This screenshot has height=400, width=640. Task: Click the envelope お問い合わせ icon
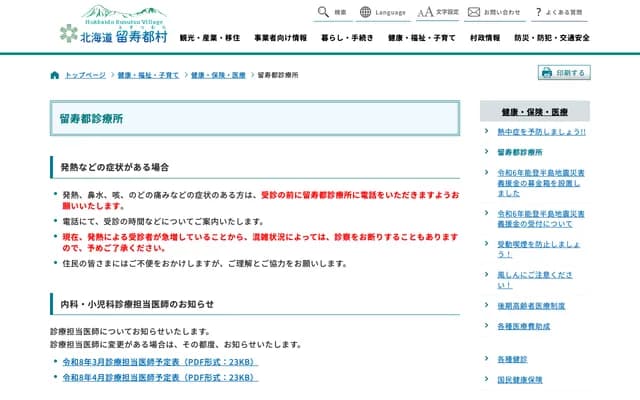click(x=473, y=12)
